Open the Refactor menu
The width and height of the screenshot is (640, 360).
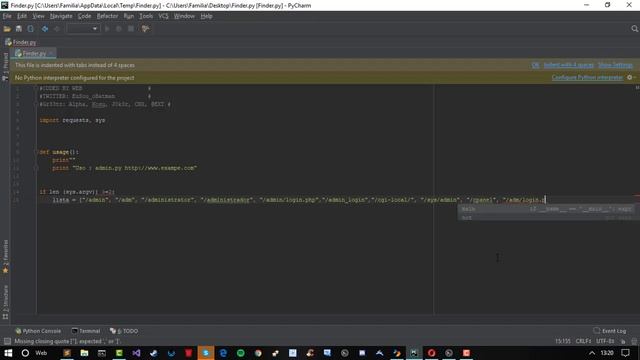(107, 16)
